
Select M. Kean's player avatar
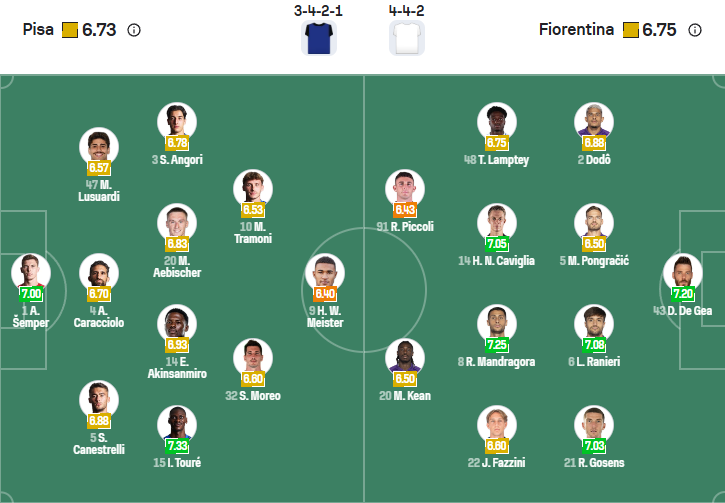point(406,358)
